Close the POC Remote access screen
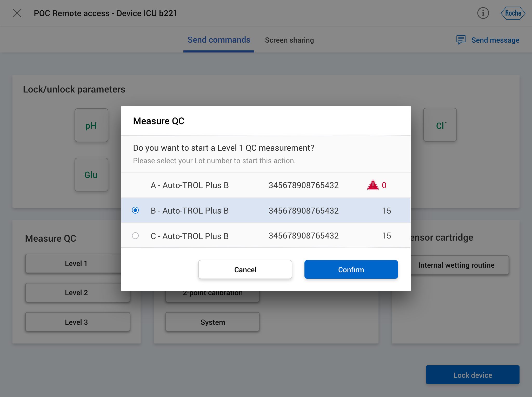532x397 pixels. (17, 13)
